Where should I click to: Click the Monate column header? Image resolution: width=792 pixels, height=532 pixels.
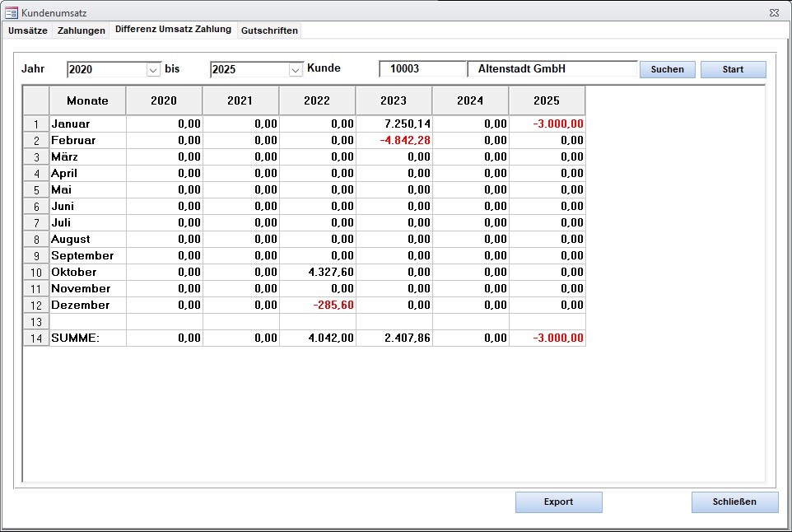point(87,101)
